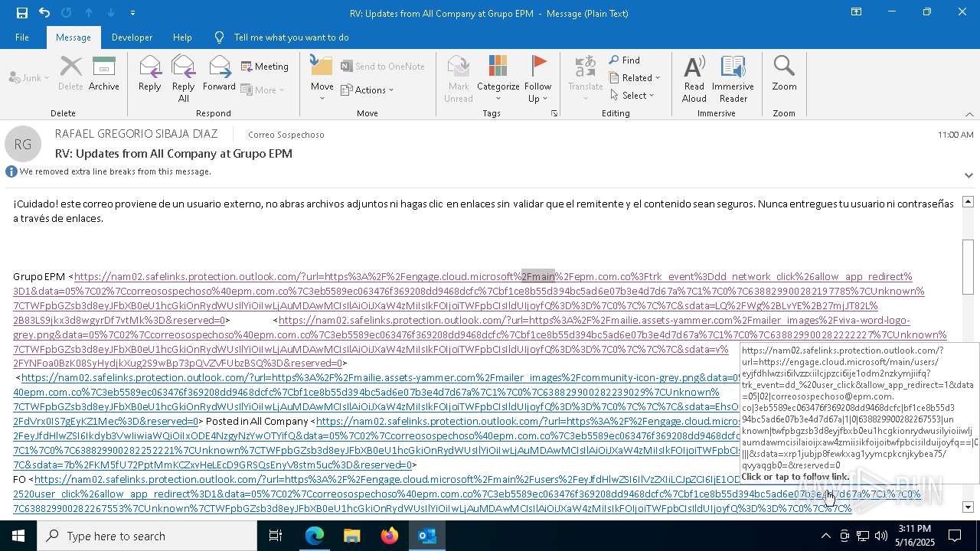This screenshot has width=980, height=551.
Task: Click sender name RAFAEL GREGORIO SIBAJA DIAZ
Action: point(136,134)
